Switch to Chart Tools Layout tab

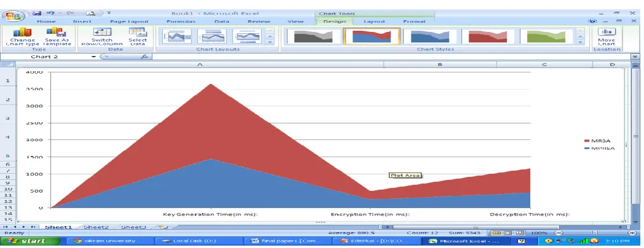click(x=374, y=21)
